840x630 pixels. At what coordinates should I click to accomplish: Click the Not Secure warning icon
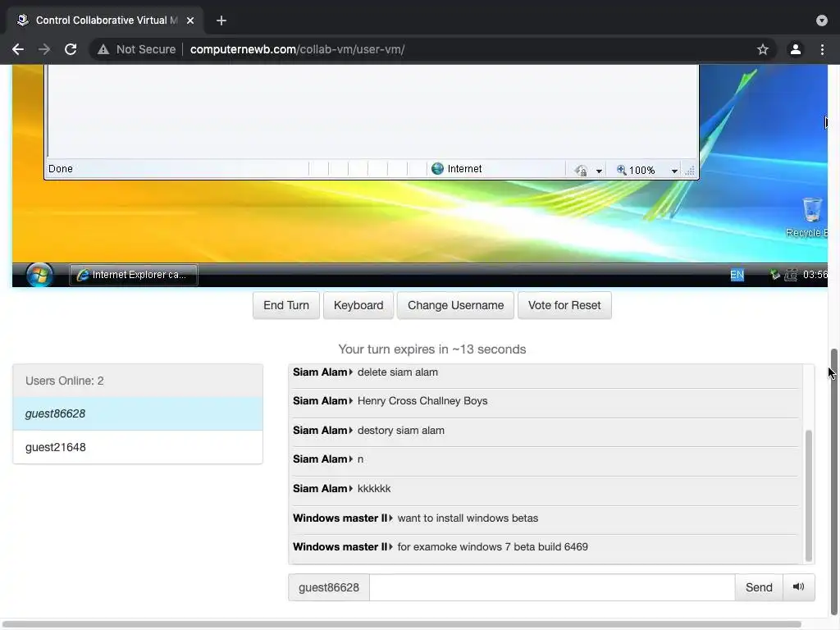point(103,49)
